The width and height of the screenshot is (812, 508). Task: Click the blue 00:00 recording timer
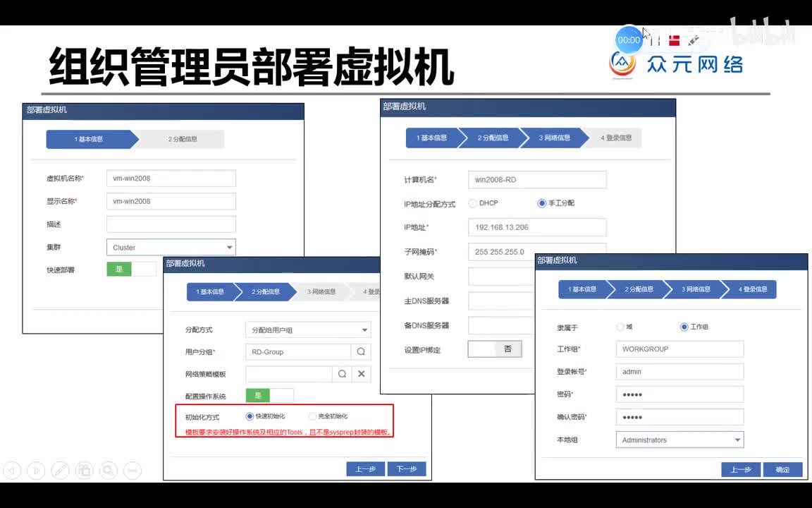[629, 40]
